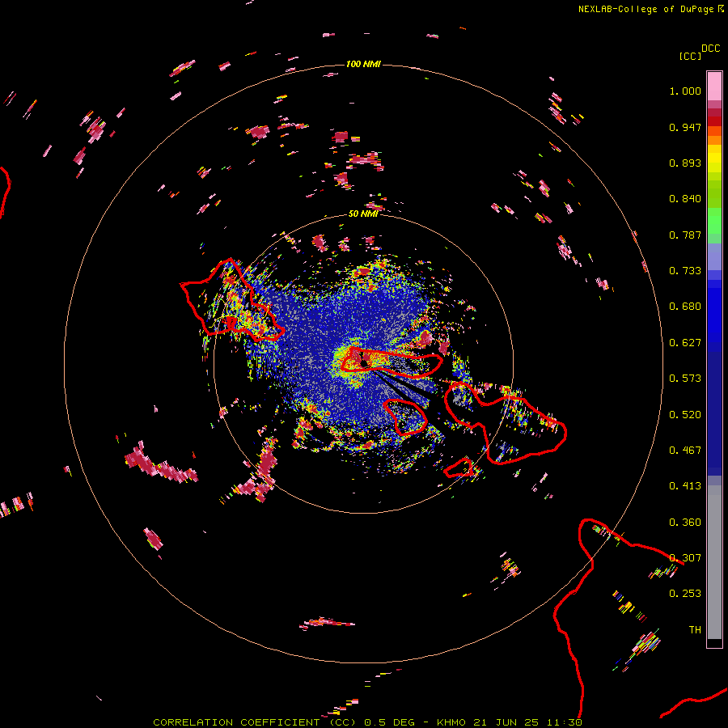Select the 0.893 scale value
The height and width of the screenshot is (728, 728).
click(685, 163)
